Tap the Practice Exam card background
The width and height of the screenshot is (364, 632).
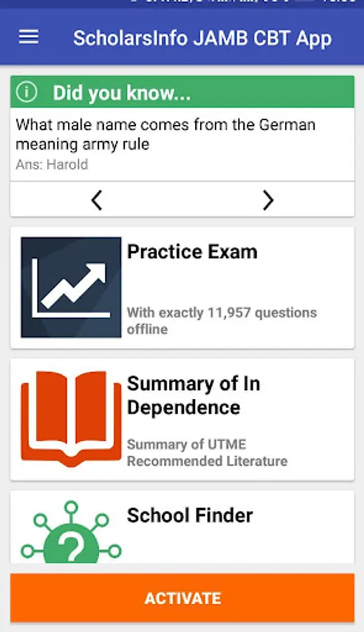click(x=182, y=287)
